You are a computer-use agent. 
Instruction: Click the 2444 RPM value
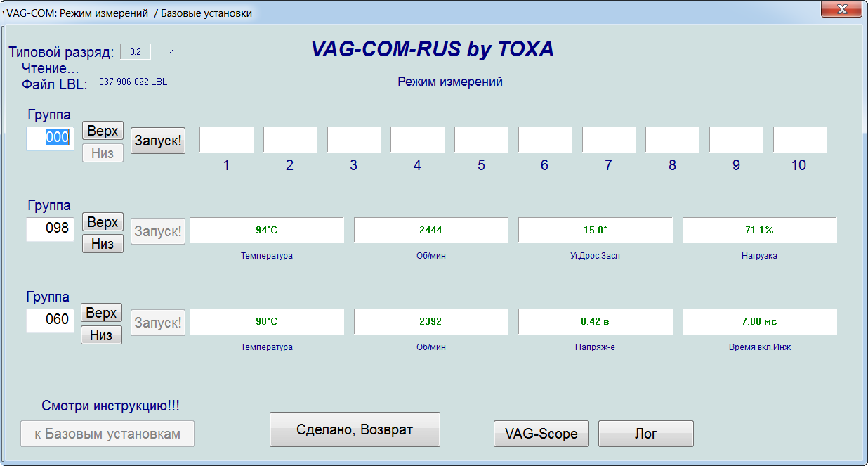(430, 231)
